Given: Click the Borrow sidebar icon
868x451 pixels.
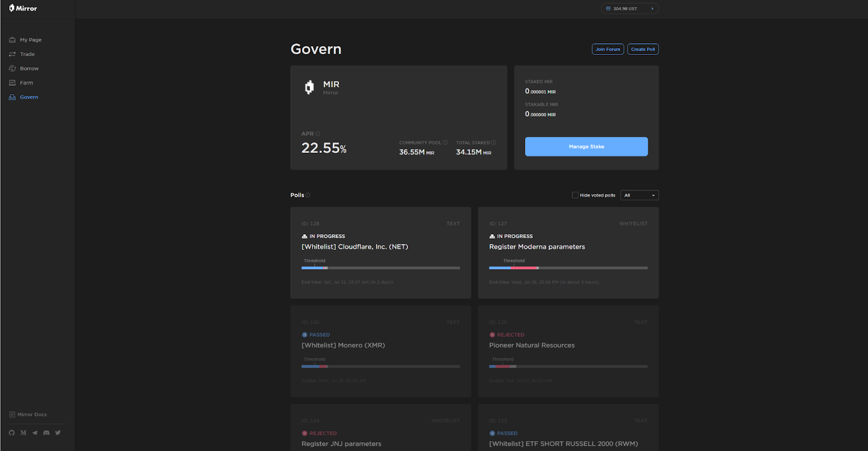Looking at the screenshot, I should pyautogui.click(x=12, y=68).
